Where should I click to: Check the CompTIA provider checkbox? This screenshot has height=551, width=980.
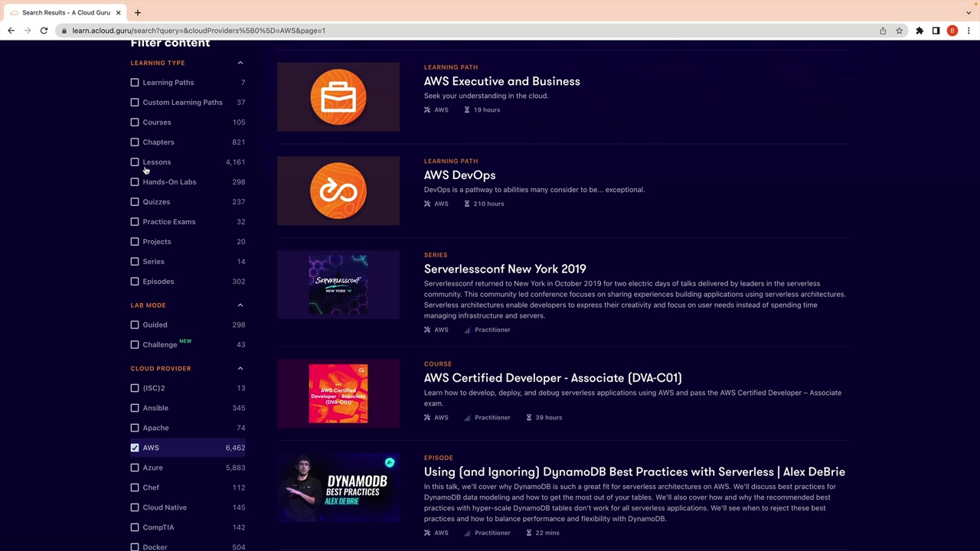[135, 527]
